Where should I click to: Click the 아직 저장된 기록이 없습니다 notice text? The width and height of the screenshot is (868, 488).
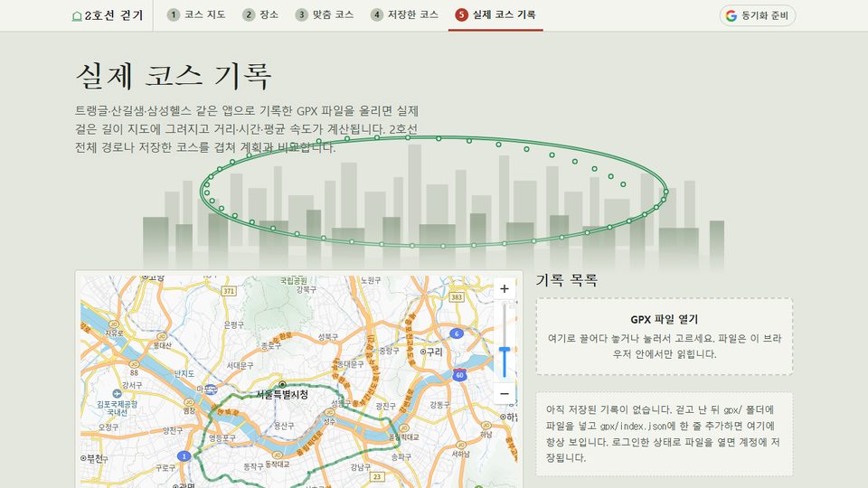click(x=664, y=434)
